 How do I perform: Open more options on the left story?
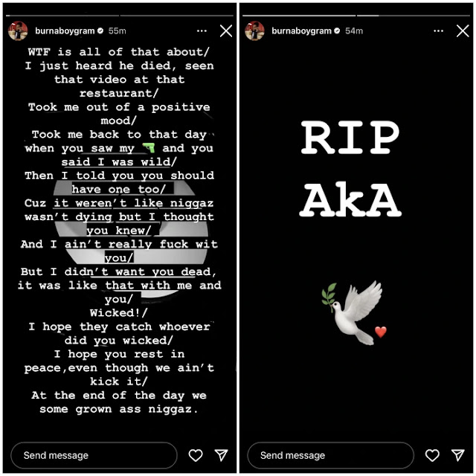[202, 31]
